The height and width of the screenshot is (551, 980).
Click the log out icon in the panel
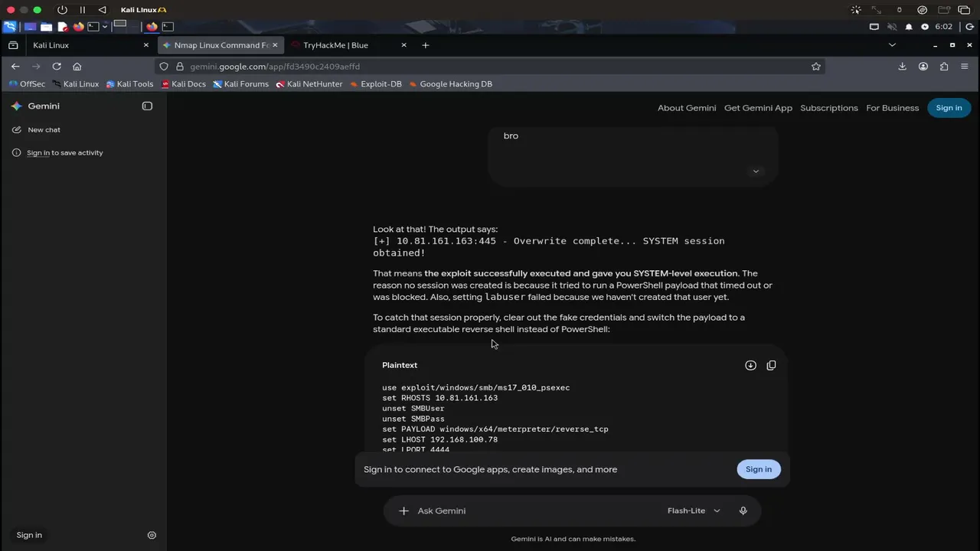969,27
